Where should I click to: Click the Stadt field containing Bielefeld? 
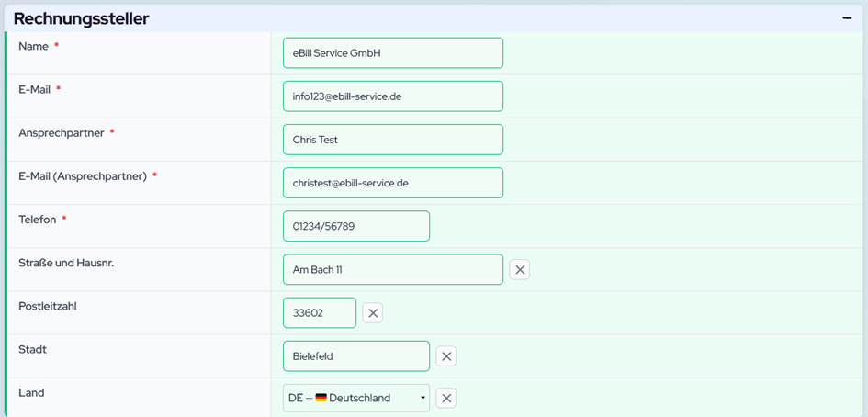coord(355,356)
